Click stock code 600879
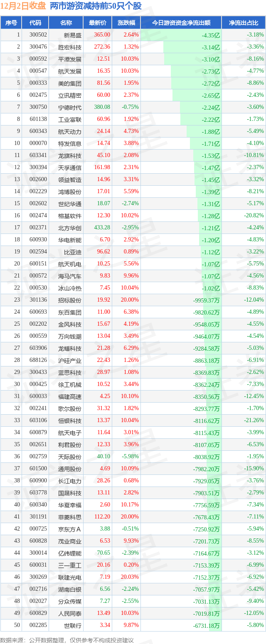Viewport: 266px width, 644px height. (x=38, y=433)
